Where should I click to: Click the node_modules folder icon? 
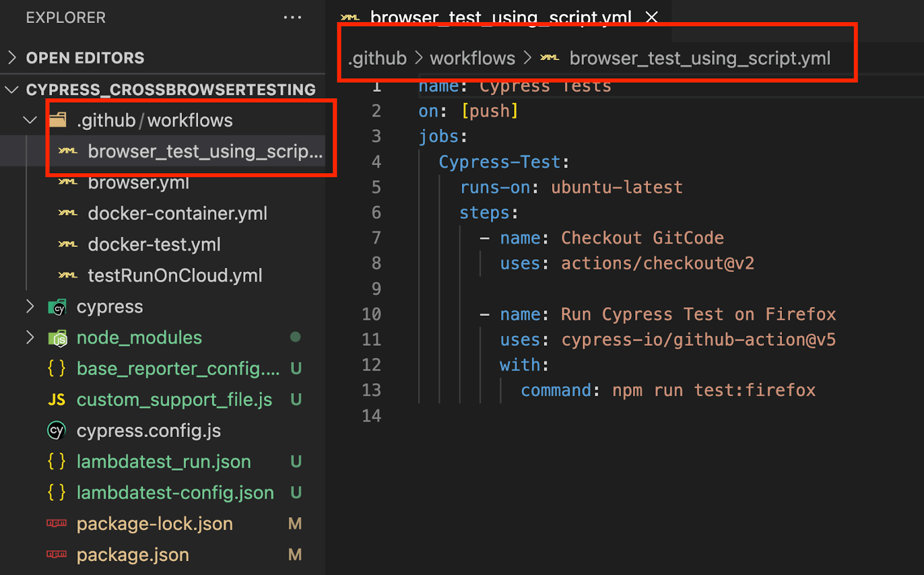(58, 338)
